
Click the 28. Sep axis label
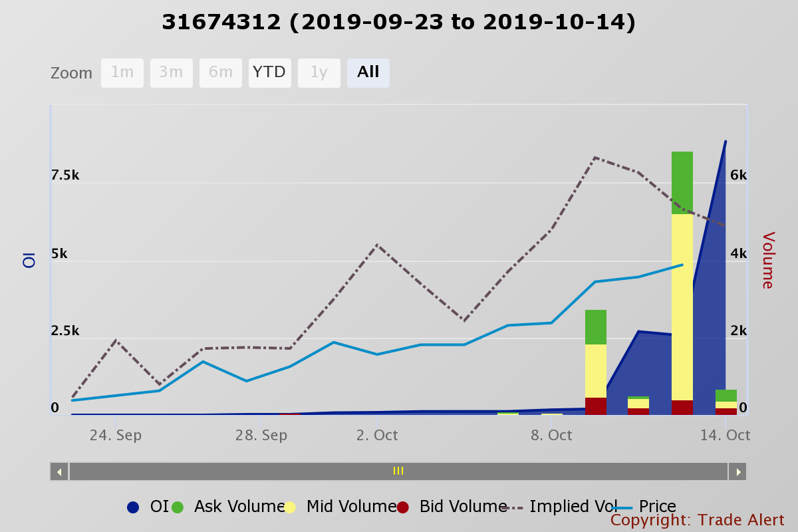coord(261,436)
